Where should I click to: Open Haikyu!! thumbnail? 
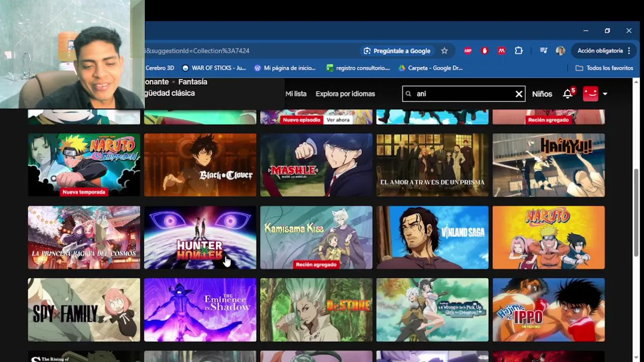click(549, 165)
